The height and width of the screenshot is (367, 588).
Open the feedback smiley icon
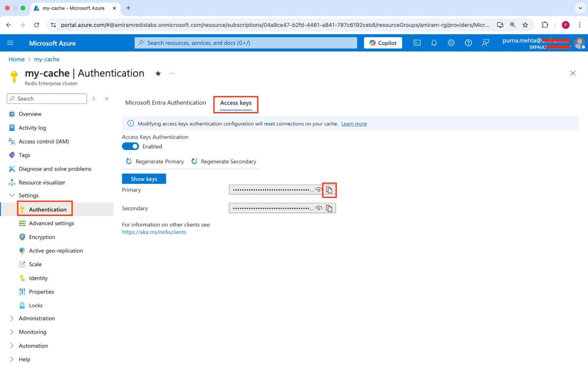pos(486,43)
